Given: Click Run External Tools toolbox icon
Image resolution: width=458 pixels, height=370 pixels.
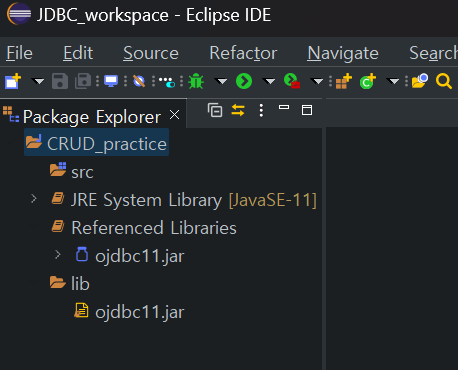Looking at the screenshot, I should click(x=292, y=81).
